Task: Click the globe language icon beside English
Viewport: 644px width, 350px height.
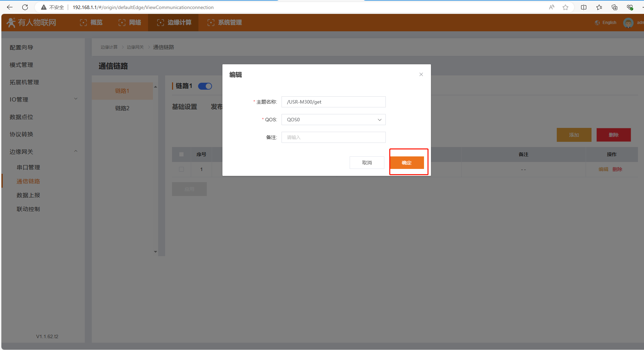Action: click(597, 23)
